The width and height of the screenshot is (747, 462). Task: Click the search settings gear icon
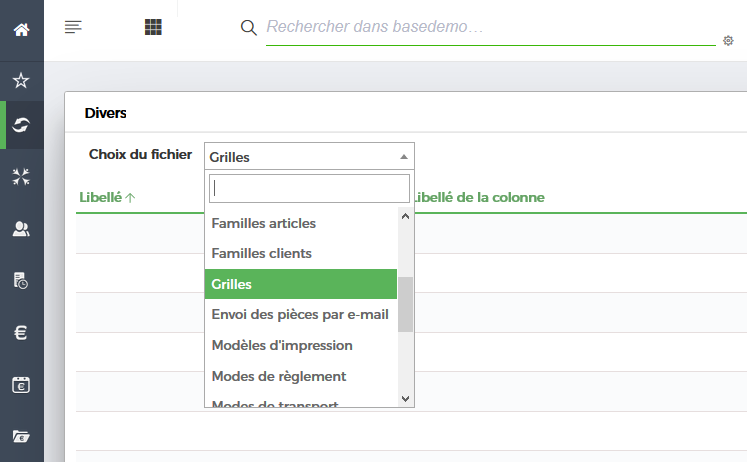[x=728, y=41]
